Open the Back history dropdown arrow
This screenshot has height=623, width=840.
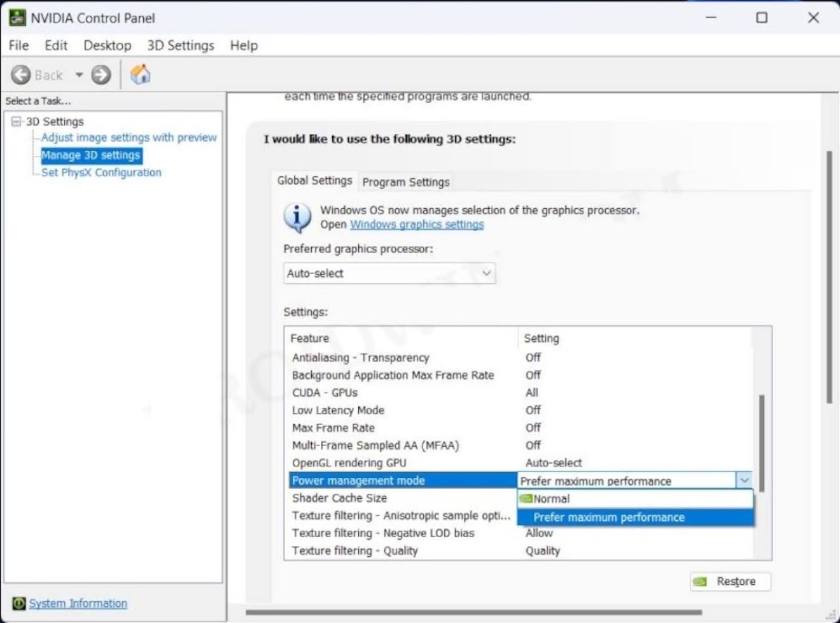coord(79,75)
